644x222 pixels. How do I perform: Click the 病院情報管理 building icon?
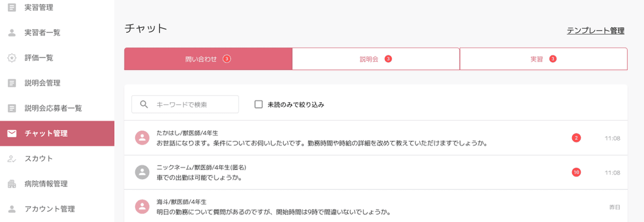pos(12,184)
